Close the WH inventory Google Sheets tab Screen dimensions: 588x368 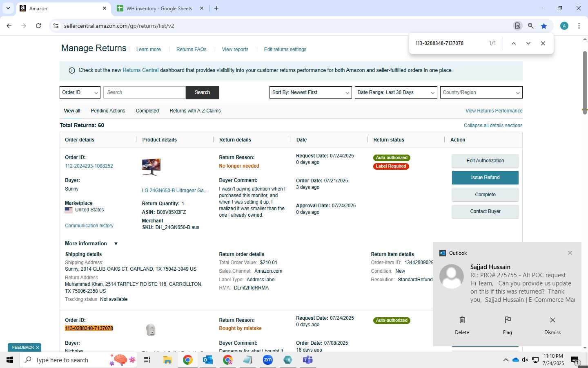202,8
